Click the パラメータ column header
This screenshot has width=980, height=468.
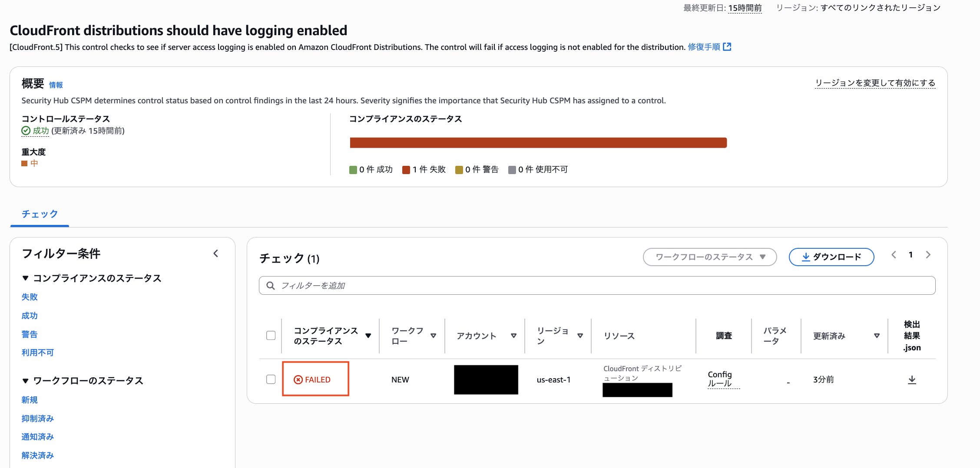tap(775, 336)
